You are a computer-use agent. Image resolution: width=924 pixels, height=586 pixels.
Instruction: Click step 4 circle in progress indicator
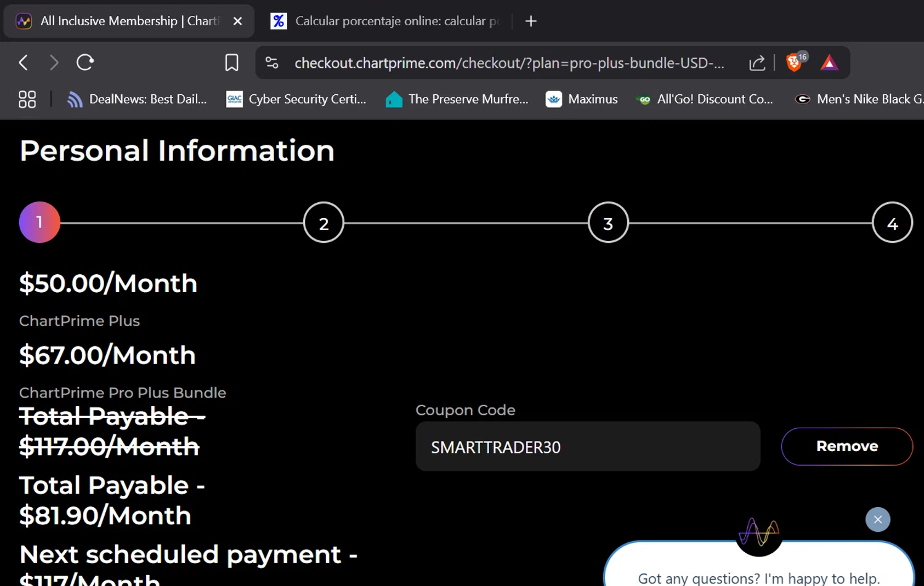click(x=892, y=222)
